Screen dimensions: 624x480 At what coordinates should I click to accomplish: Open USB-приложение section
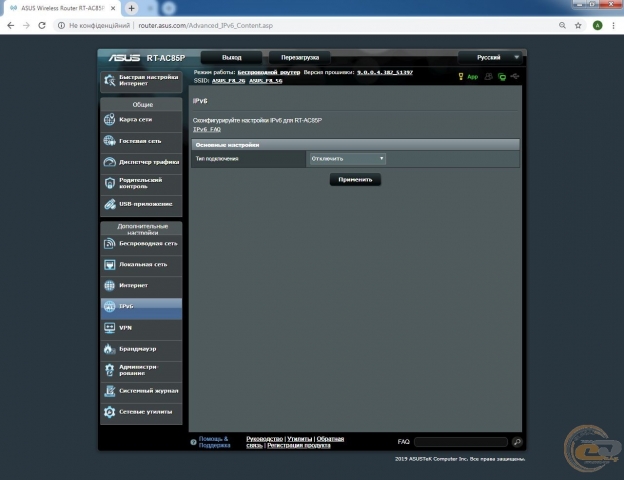(140, 204)
